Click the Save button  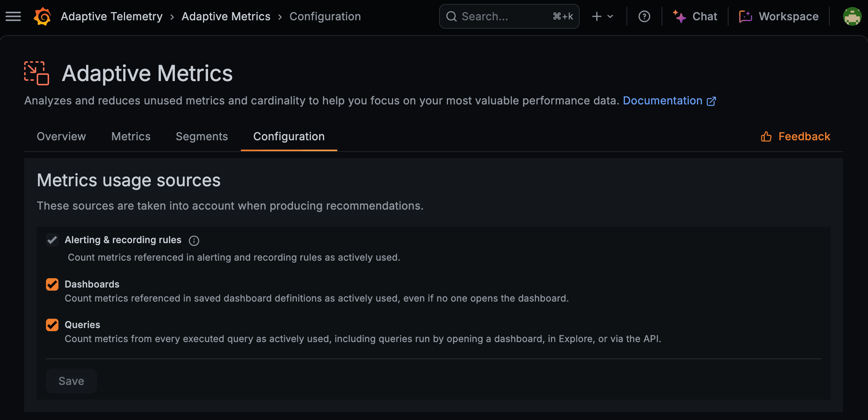click(x=71, y=381)
